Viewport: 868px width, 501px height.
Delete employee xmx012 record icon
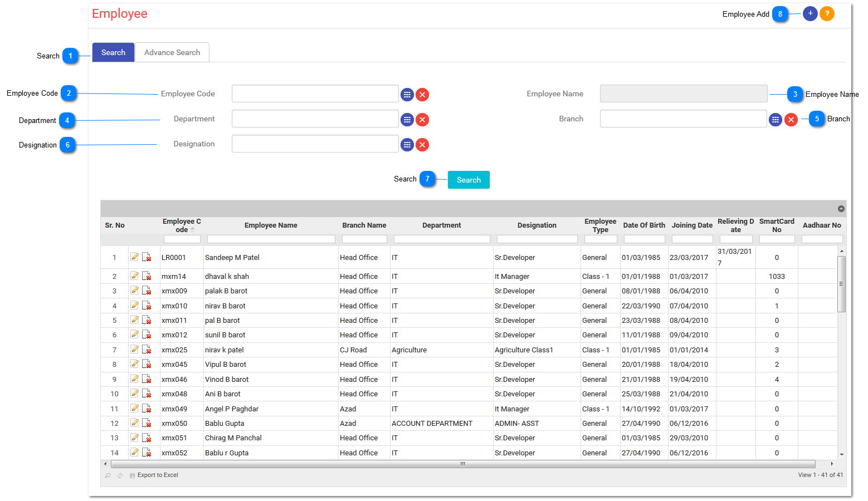pos(147,334)
